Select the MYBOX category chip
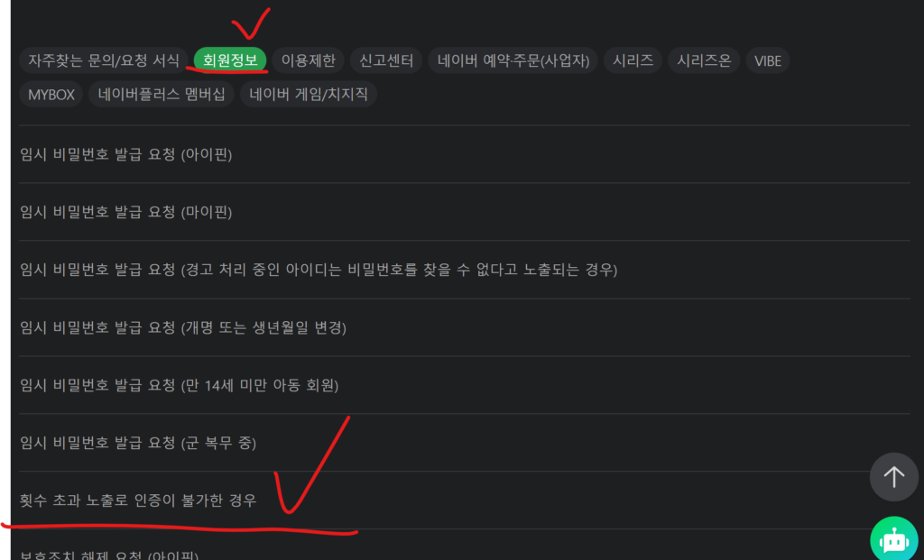The image size is (924, 560). (x=51, y=94)
